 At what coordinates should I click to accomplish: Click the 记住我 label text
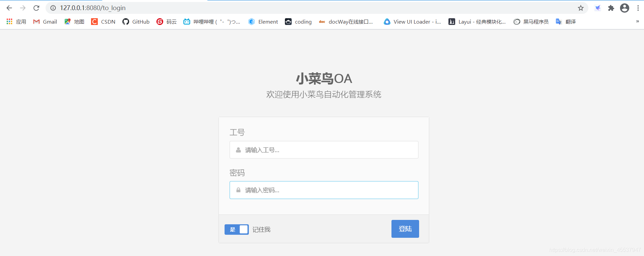tap(262, 229)
